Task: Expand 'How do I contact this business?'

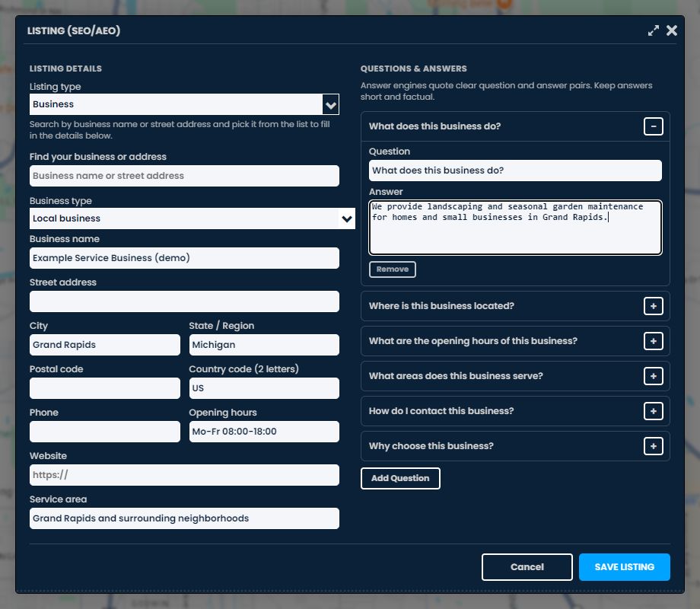Action: coord(653,411)
